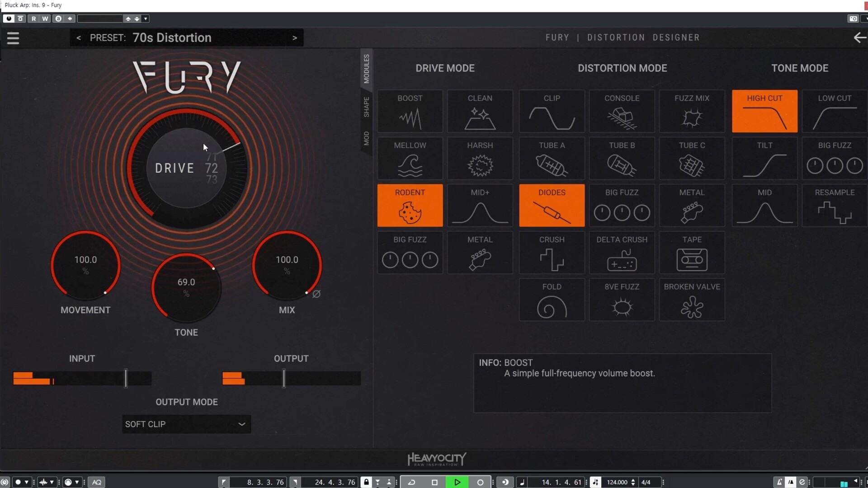Select the BROKEN VALVE distortion mode
The width and height of the screenshot is (868, 488).
click(x=692, y=300)
